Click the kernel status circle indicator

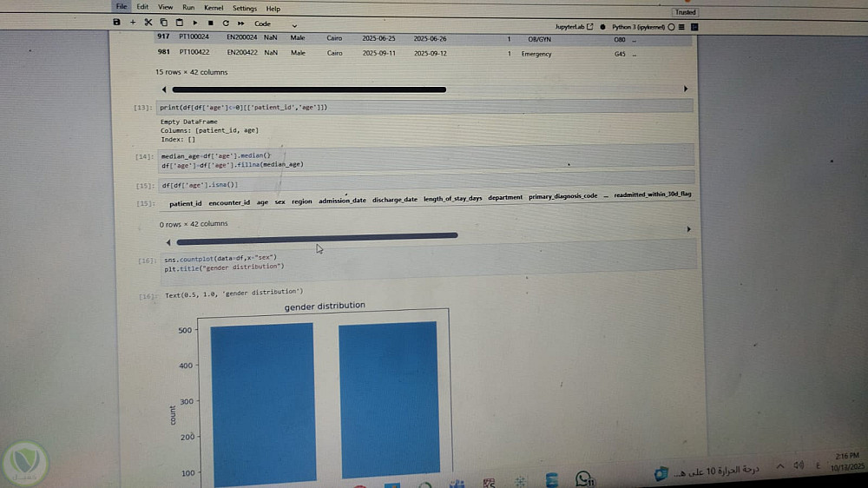click(671, 27)
